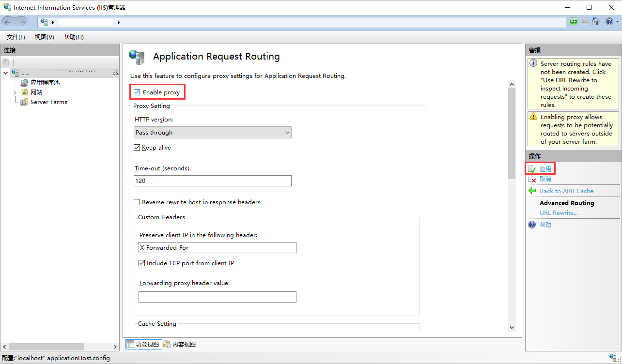Go forward with the navigation forward arrow
This screenshot has height=364, width=622.
coord(23,22)
